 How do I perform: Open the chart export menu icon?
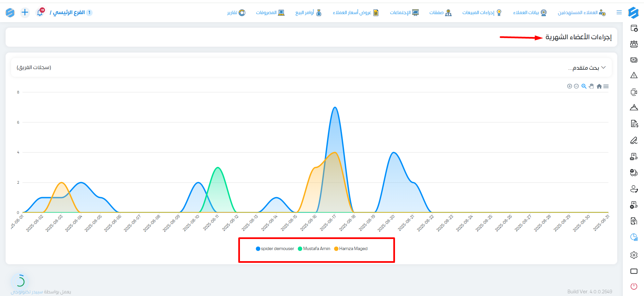pyautogui.click(x=606, y=86)
